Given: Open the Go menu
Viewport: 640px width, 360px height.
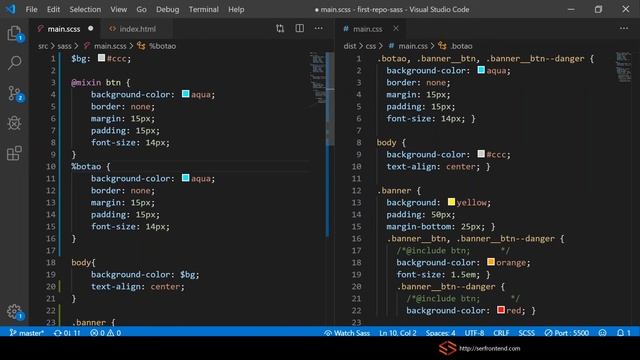Looking at the screenshot, I should point(141,9).
